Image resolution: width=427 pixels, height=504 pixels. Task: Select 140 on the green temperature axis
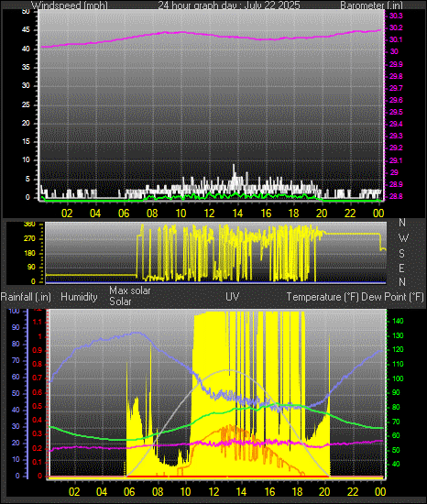coord(398,321)
